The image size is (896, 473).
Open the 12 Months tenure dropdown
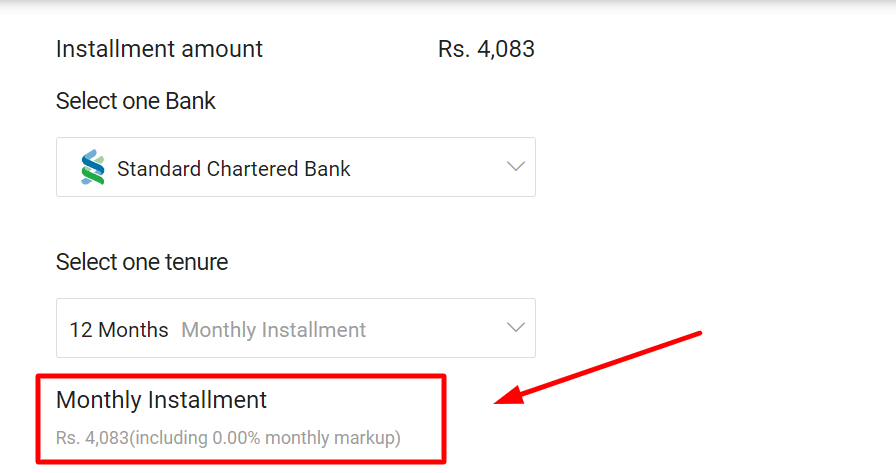click(296, 328)
